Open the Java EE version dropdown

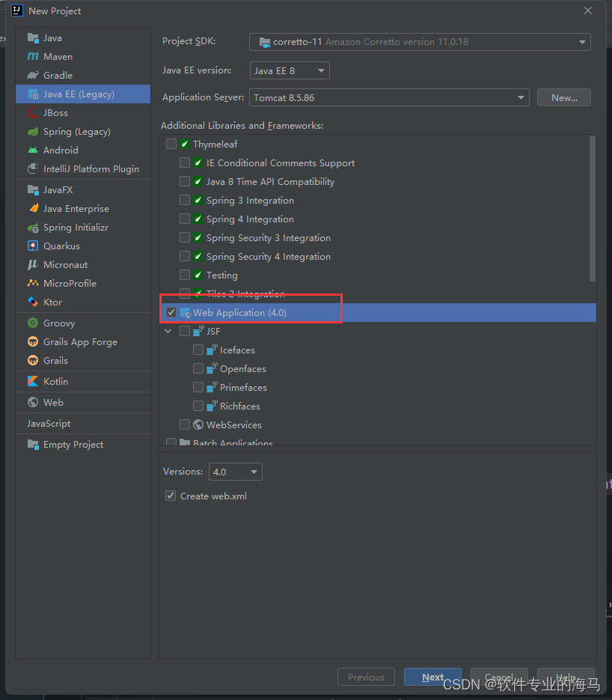tap(290, 70)
